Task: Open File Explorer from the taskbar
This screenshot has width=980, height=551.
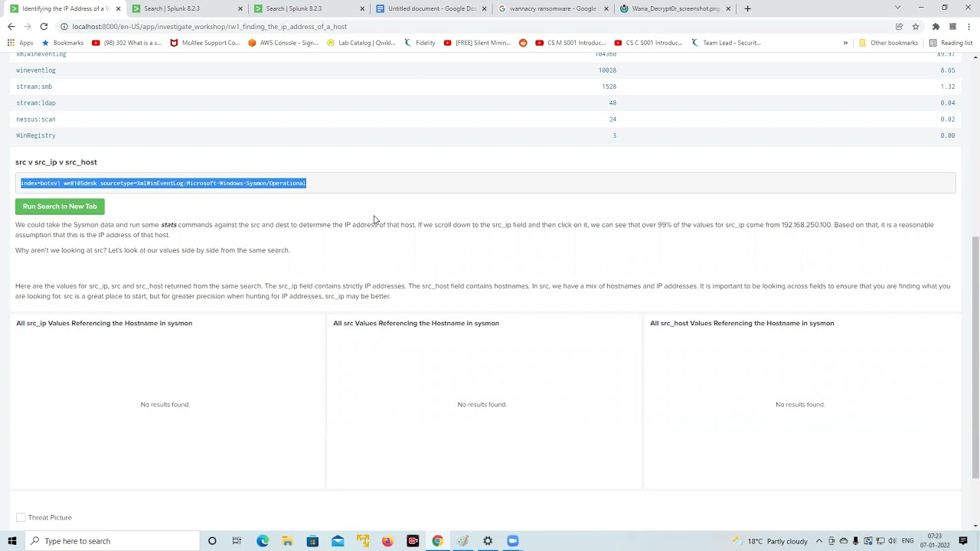Action: click(x=287, y=541)
